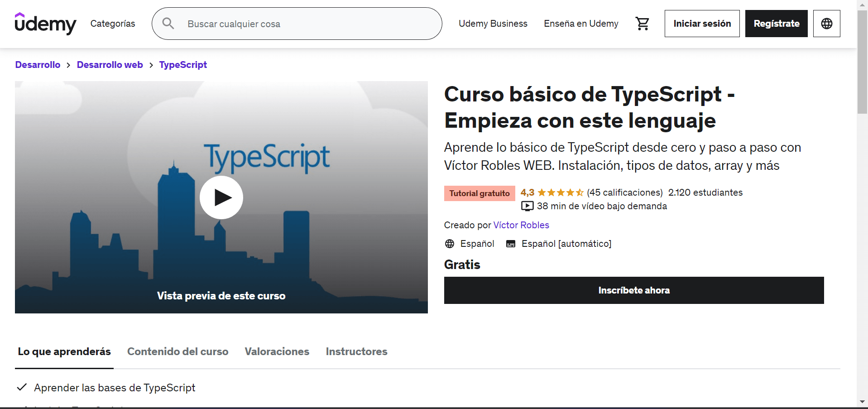Click the globe icon beside Español

tap(450, 244)
